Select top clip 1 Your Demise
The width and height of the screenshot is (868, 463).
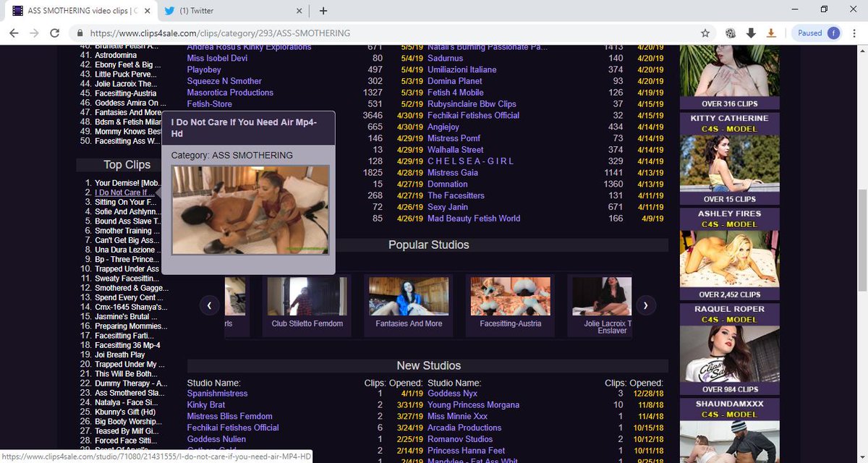[x=127, y=184]
